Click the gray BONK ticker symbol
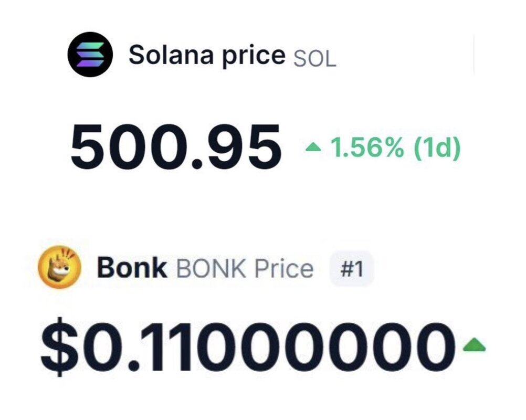Image resolution: width=526 pixels, height=420 pixels. click(x=211, y=269)
